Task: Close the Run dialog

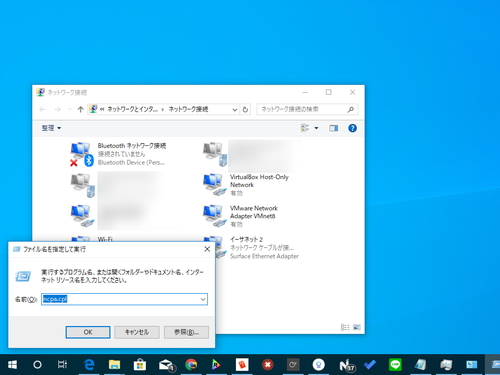Action: point(207,249)
